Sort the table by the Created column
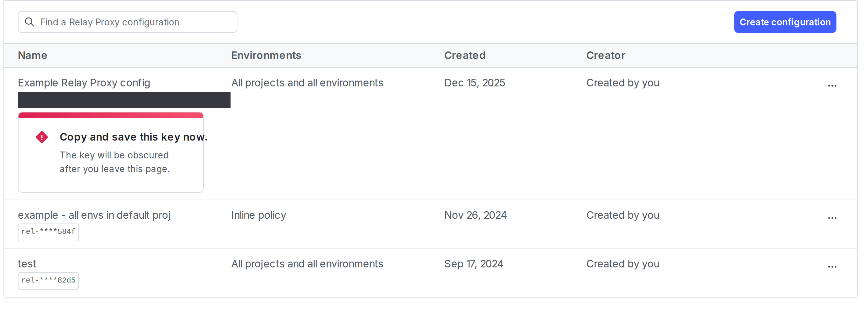The height and width of the screenshot is (325, 868). tap(465, 55)
